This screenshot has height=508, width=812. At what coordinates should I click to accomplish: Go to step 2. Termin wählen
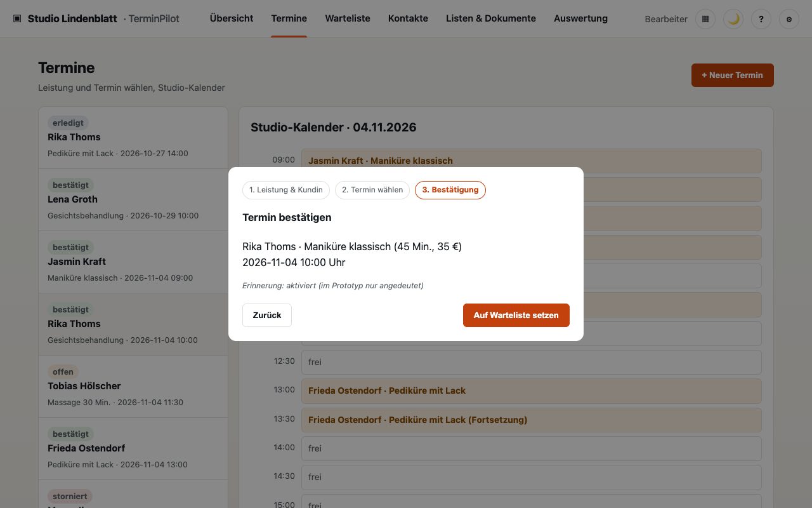pyautogui.click(x=372, y=190)
